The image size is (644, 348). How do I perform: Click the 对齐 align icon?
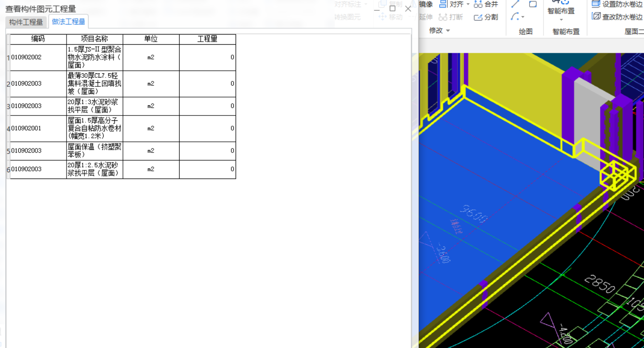(443, 4)
